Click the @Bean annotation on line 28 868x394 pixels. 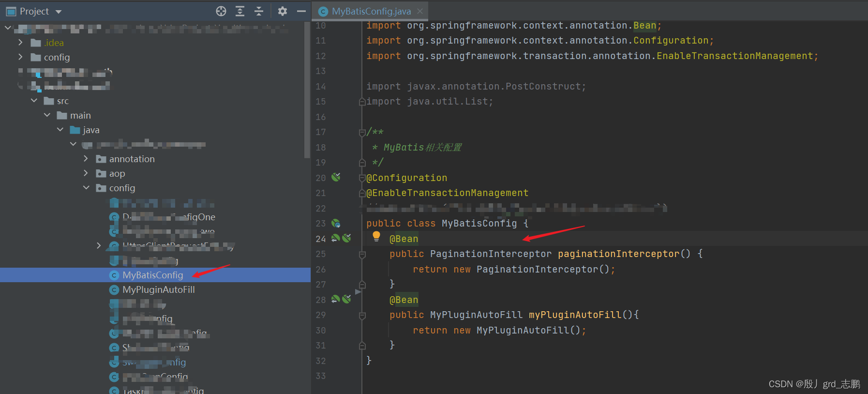404,300
